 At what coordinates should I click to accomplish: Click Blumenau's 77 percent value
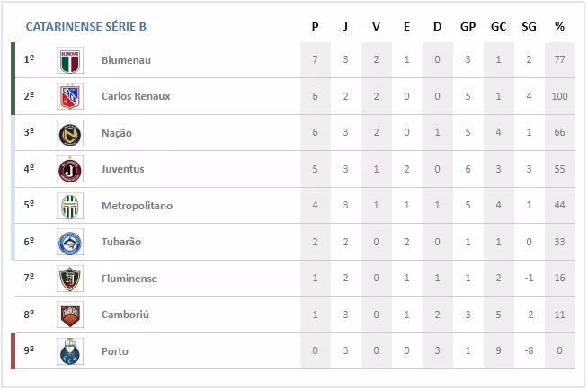[x=559, y=60]
